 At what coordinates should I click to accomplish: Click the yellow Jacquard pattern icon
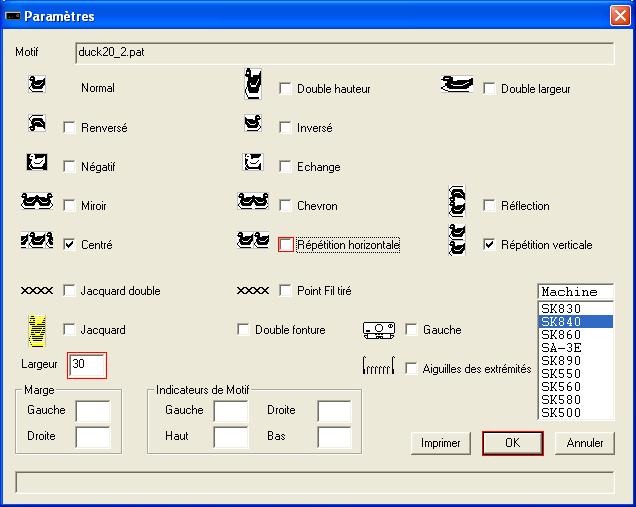point(38,329)
